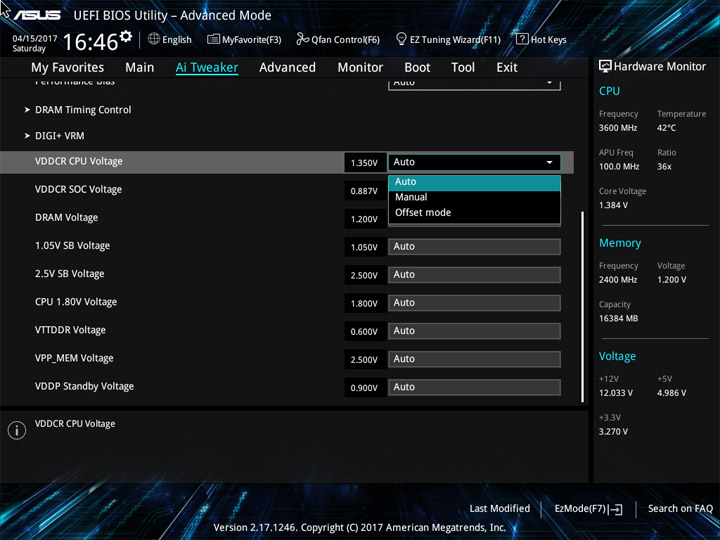This screenshot has height=540, width=720.
Task: Open MyFavorite(F3) list
Action: click(x=251, y=40)
